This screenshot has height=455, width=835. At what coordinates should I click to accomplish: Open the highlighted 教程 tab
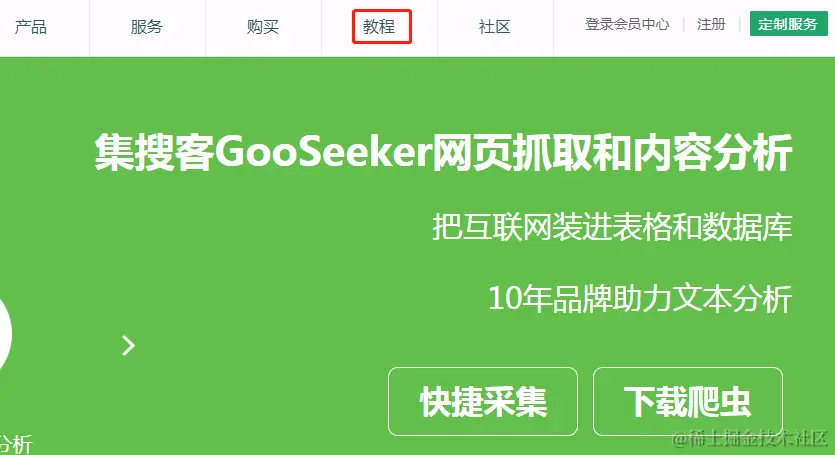381,27
